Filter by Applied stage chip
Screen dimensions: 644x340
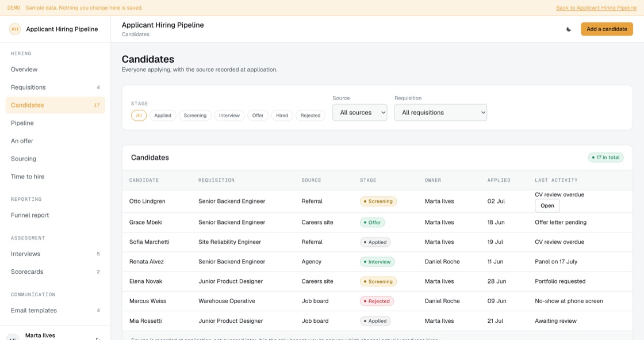point(163,116)
